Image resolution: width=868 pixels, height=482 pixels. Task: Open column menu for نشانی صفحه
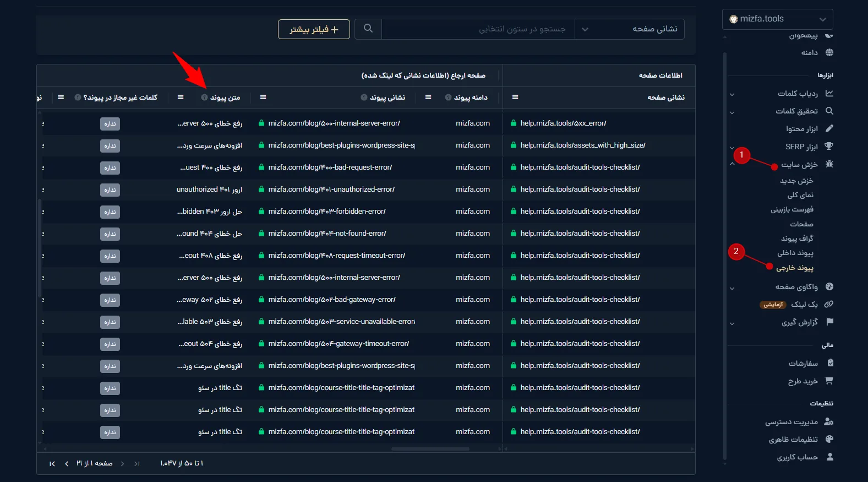click(515, 98)
